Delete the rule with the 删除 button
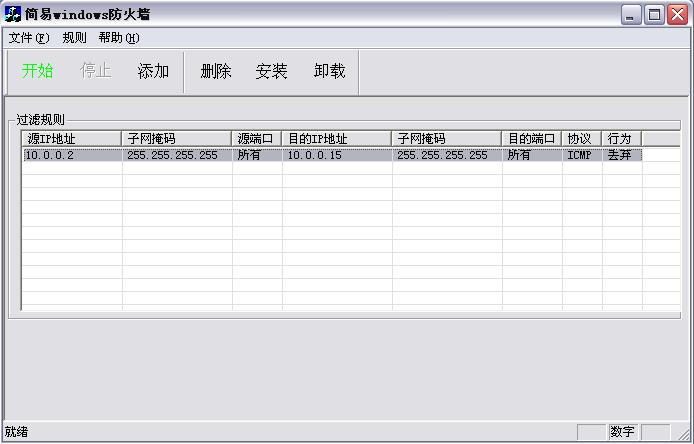Screen dimensions: 694x444 tap(216, 71)
